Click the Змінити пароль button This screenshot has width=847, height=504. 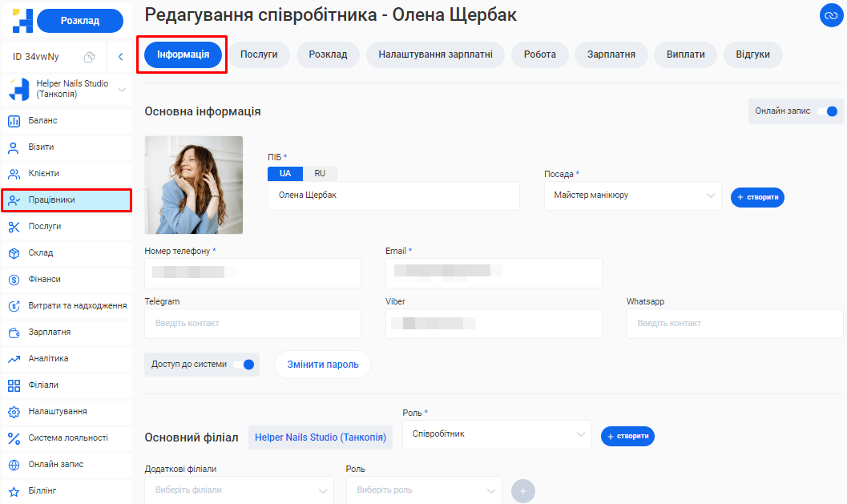(x=323, y=365)
